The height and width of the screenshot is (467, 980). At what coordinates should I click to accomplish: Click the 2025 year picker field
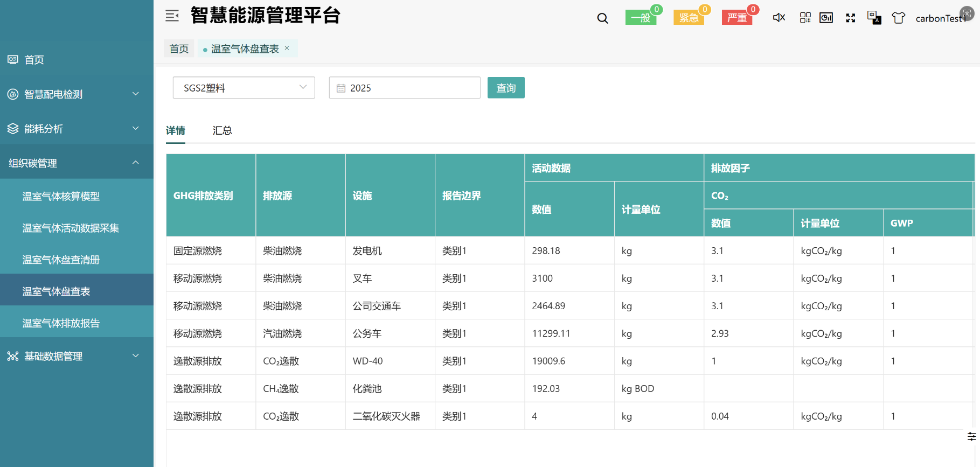pyautogui.click(x=405, y=88)
